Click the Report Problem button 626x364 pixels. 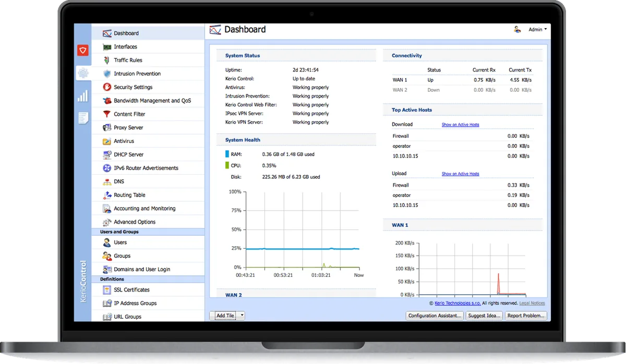[526, 316]
